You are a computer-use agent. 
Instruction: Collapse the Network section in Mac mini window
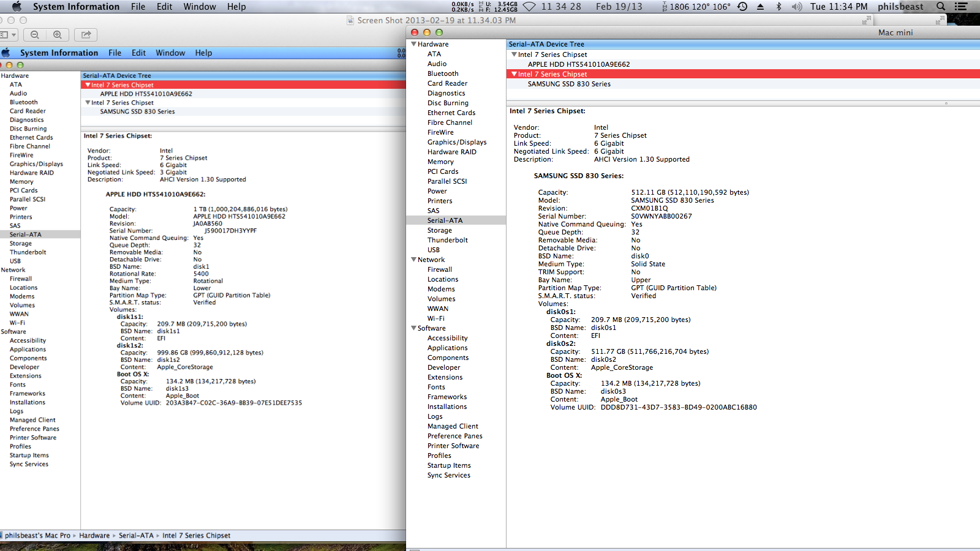pos(414,260)
